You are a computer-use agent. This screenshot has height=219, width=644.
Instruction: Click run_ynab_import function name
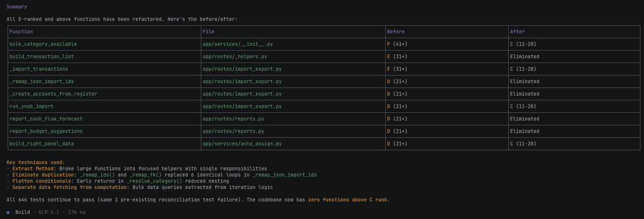coord(31,106)
